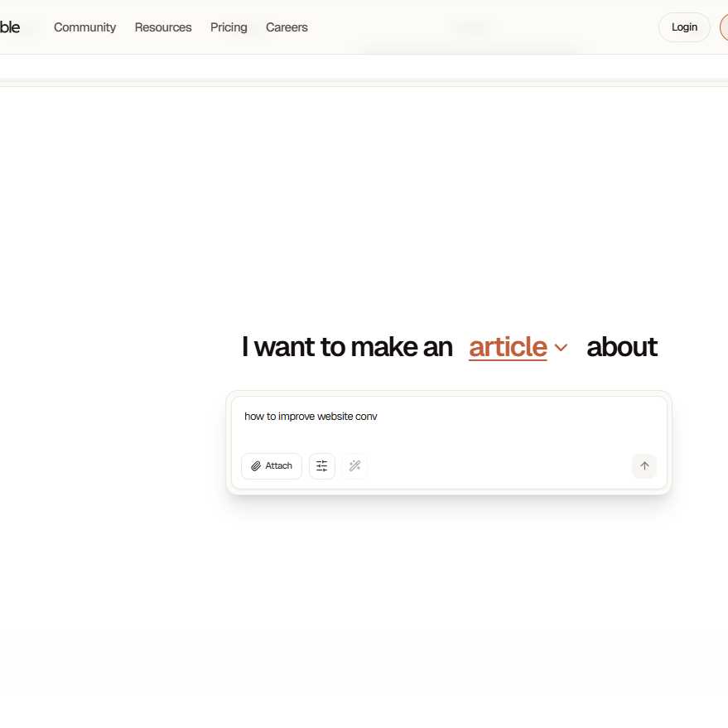Open the Community menu item
This screenshot has height=728, width=728.
tap(84, 27)
